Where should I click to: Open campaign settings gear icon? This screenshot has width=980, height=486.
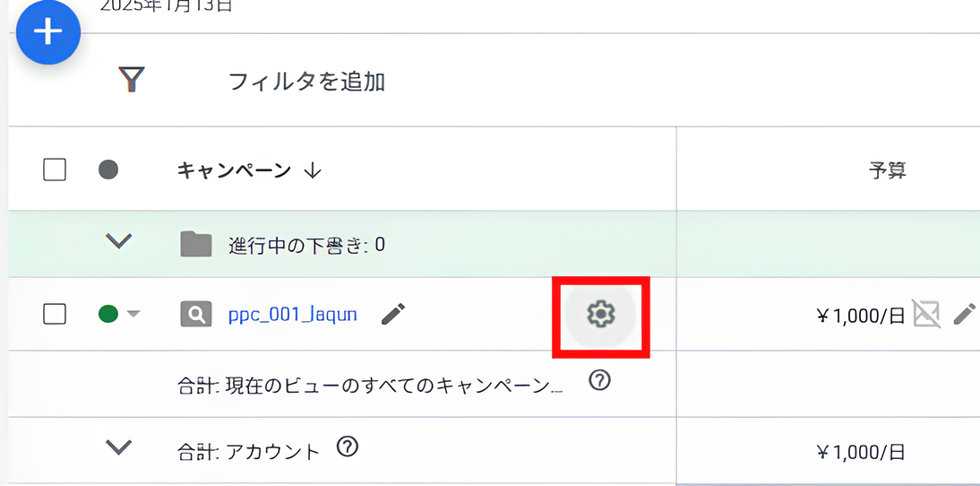coord(601,314)
